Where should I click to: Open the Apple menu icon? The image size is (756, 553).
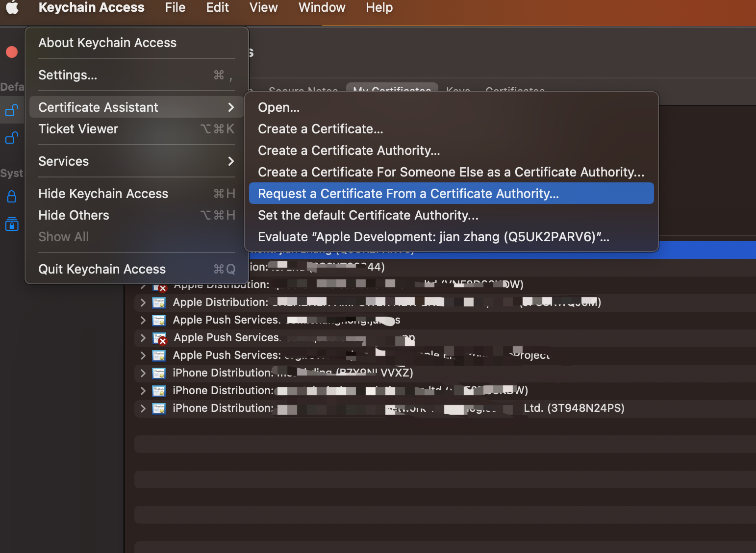click(x=12, y=7)
